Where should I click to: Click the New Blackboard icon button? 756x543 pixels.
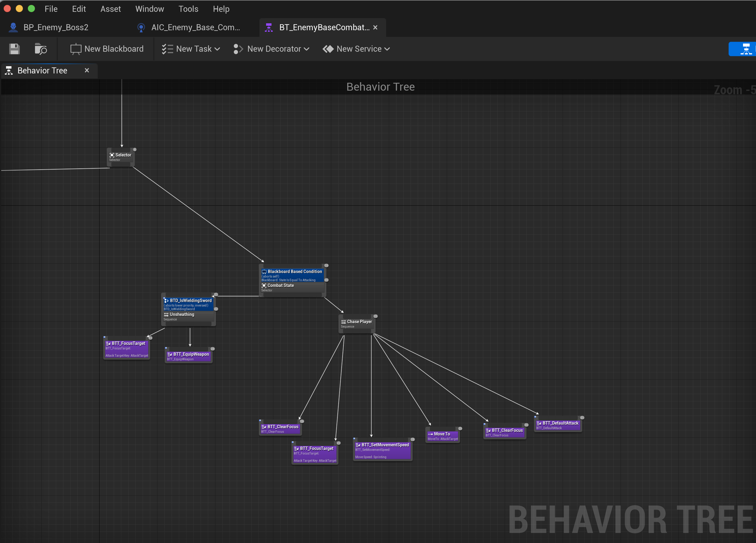click(x=76, y=49)
